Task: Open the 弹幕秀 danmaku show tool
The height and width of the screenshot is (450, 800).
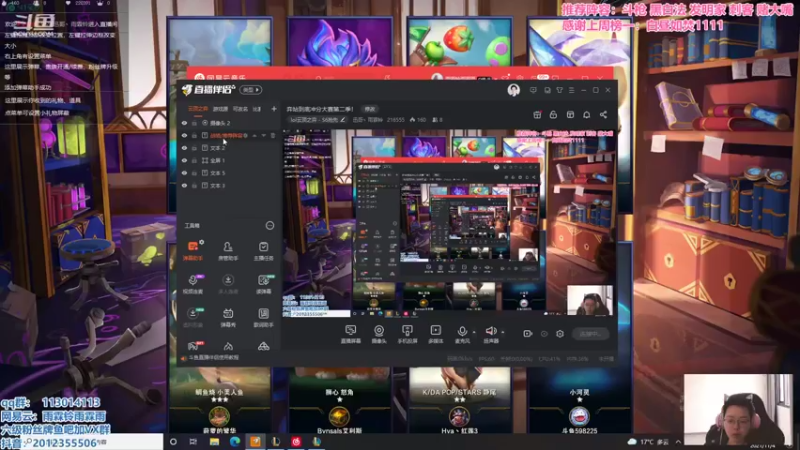Action: tap(228, 317)
